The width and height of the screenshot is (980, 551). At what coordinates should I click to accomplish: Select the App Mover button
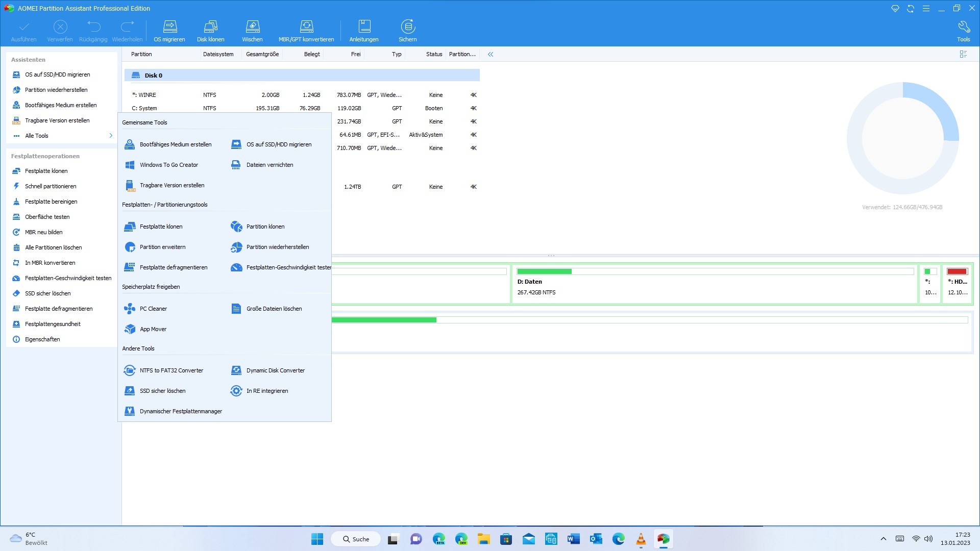point(152,329)
